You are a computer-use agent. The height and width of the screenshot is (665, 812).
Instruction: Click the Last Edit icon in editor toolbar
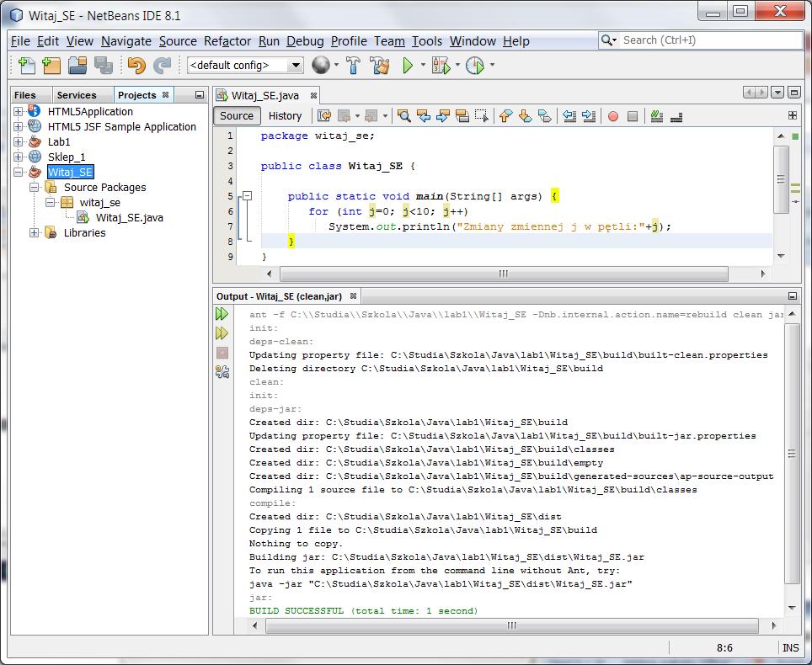[324, 116]
